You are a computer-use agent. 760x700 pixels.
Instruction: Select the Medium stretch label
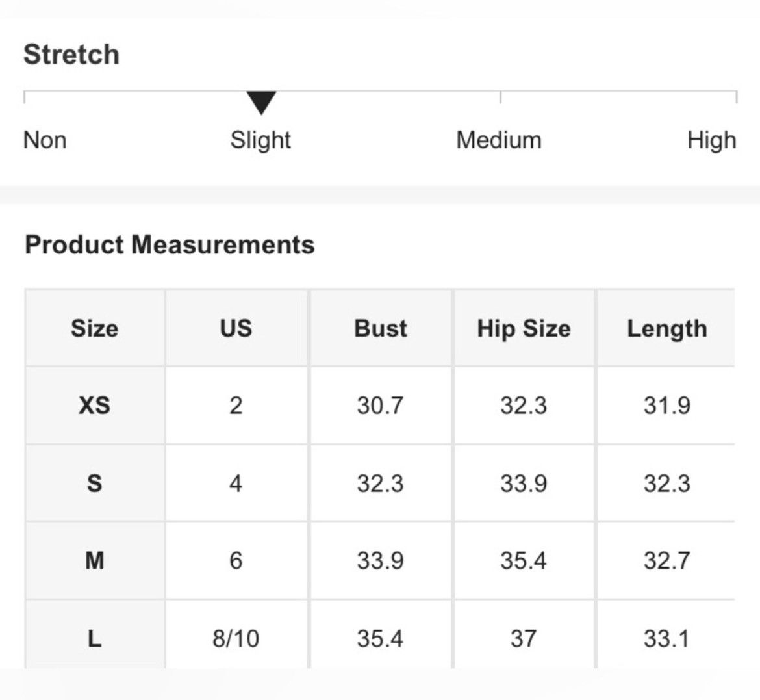click(499, 140)
